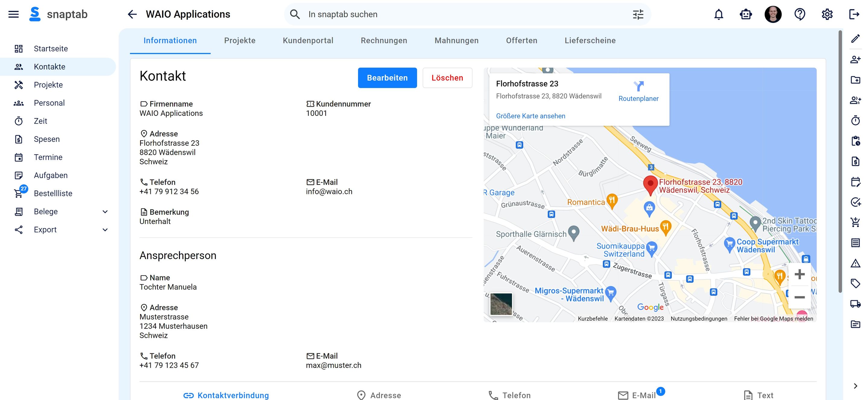Open the robot assistant icon
This screenshot has height=400, width=868.
(x=746, y=14)
